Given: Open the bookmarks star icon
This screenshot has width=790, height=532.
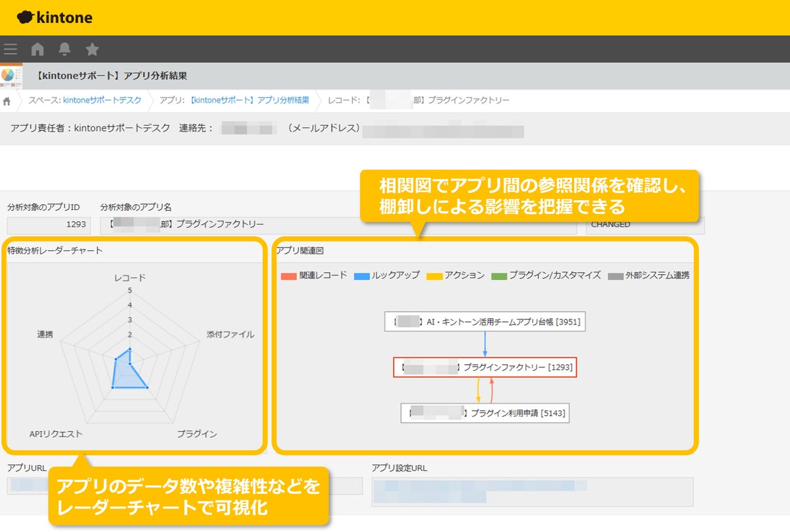Looking at the screenshot, I should coord(92,49).
